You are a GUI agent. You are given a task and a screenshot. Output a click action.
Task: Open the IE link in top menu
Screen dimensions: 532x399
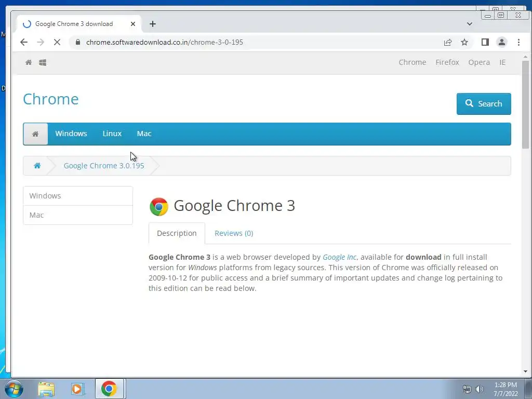point(502,62)
